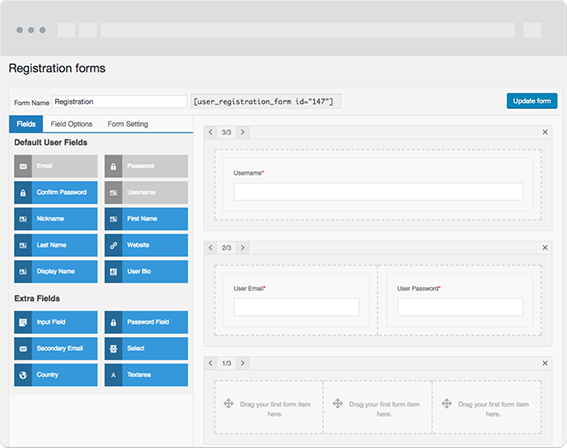Open the Field Options tab

click(71, 124)
